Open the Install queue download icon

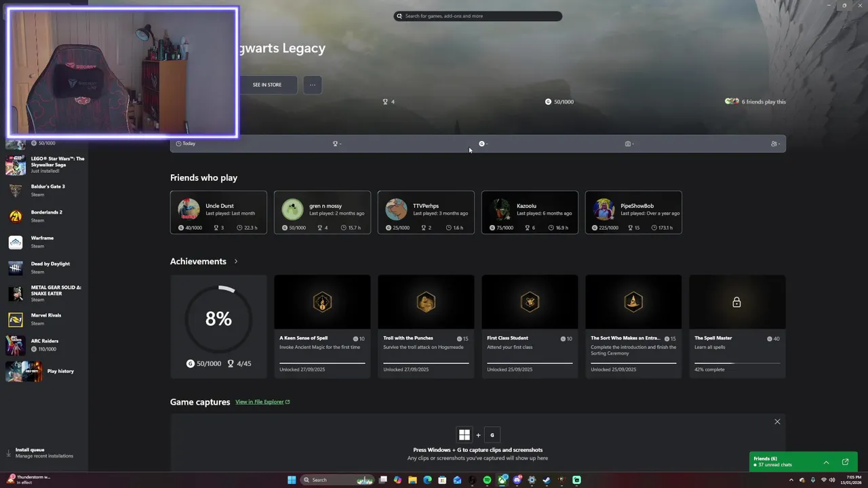click(9, 453)
